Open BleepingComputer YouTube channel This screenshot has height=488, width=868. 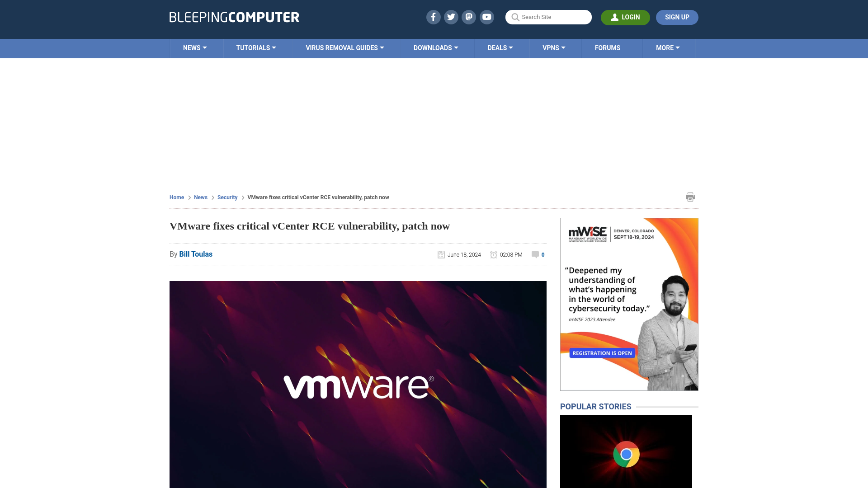click(488, 17)
